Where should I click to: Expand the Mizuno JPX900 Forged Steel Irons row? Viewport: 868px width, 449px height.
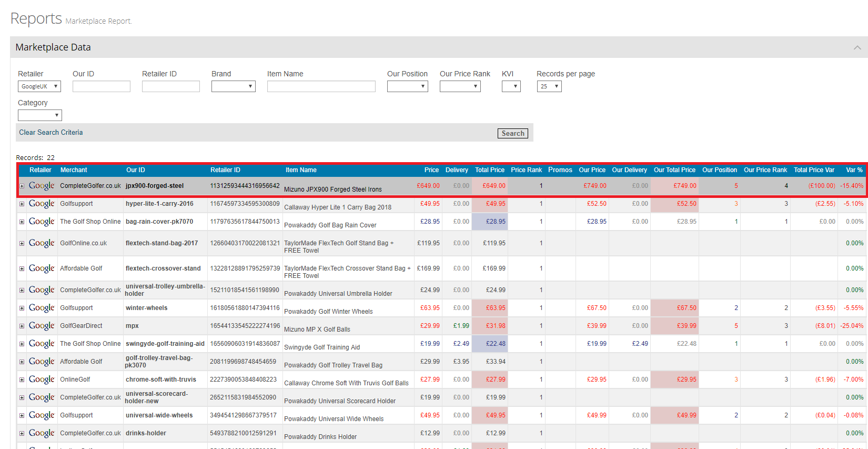22,186
